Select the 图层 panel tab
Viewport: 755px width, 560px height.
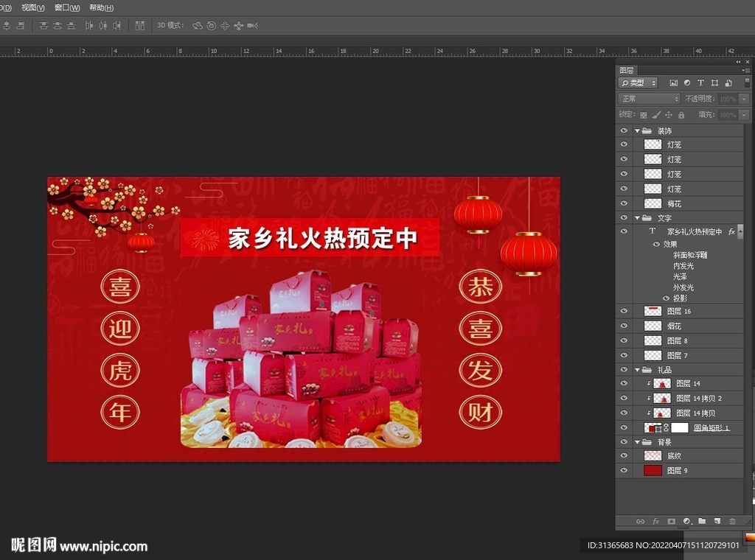[627, 70]
